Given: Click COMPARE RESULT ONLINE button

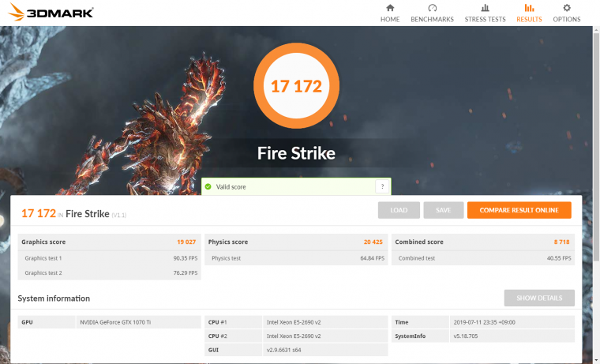Looking at the screenshot, I should 519,210.
